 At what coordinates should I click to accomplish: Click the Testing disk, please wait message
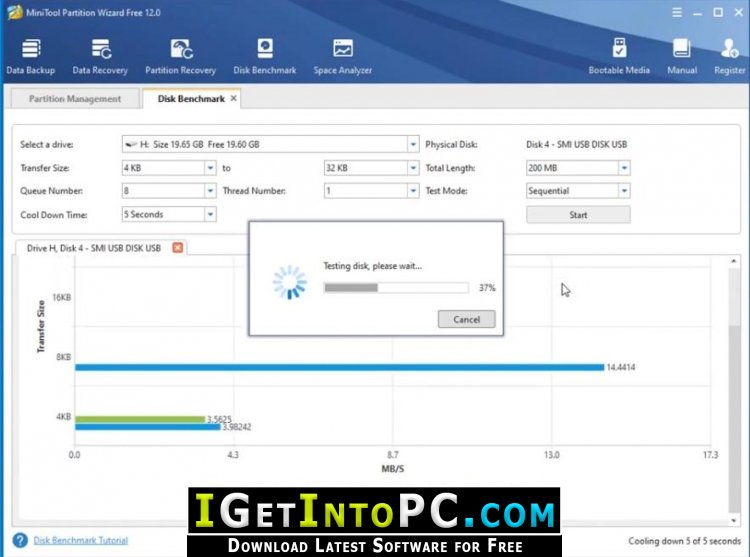point(373,266)
